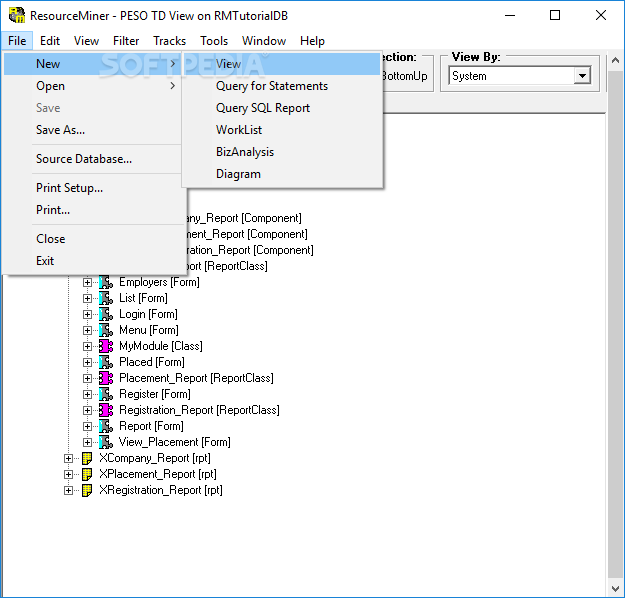
Task: Click the vertical scrollbar down arrow
Action: 615,588
